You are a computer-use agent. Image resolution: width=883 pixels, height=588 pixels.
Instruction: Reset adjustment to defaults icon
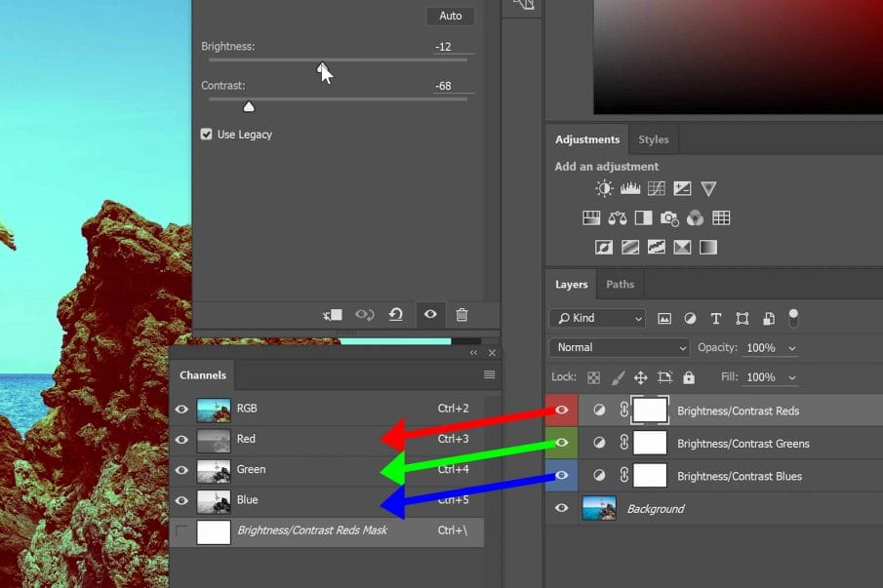click(395, 314)
